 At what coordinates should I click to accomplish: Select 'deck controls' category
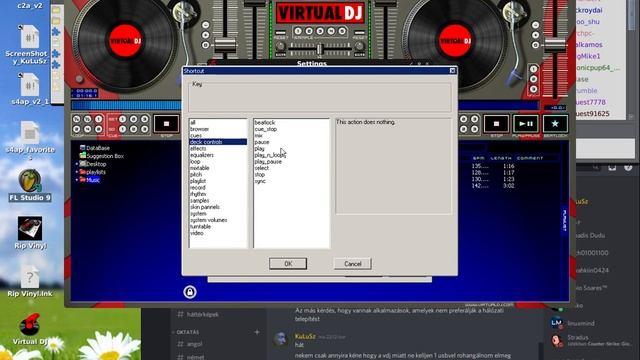(218, 142)
